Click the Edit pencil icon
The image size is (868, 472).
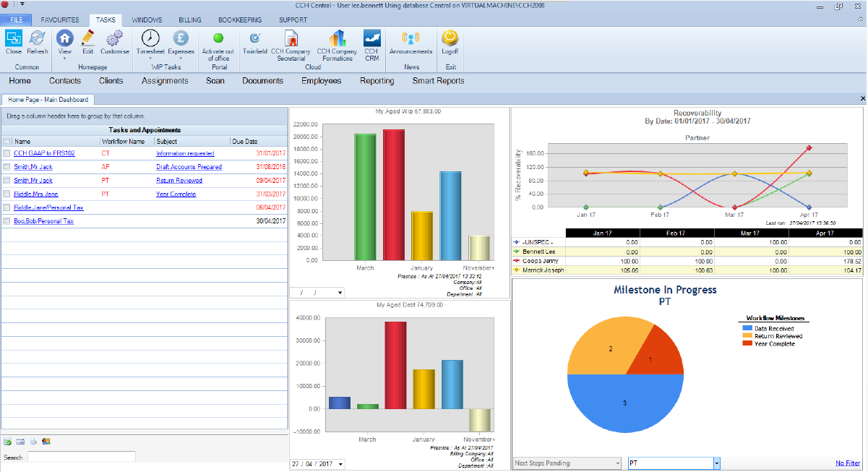click(87, 38)
